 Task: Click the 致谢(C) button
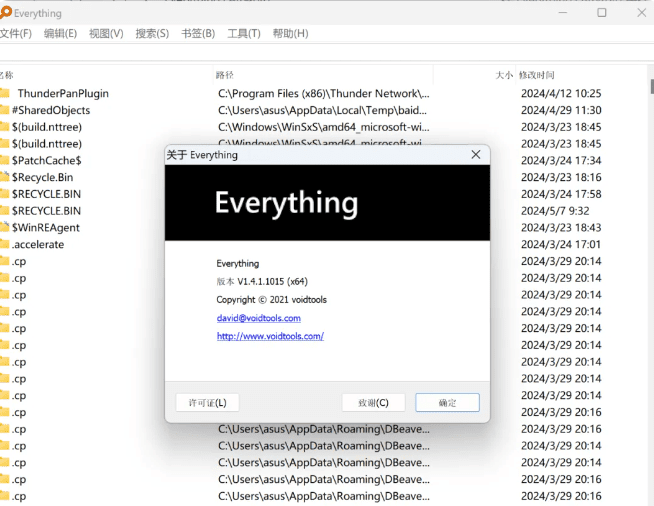(x=373, y=402)
